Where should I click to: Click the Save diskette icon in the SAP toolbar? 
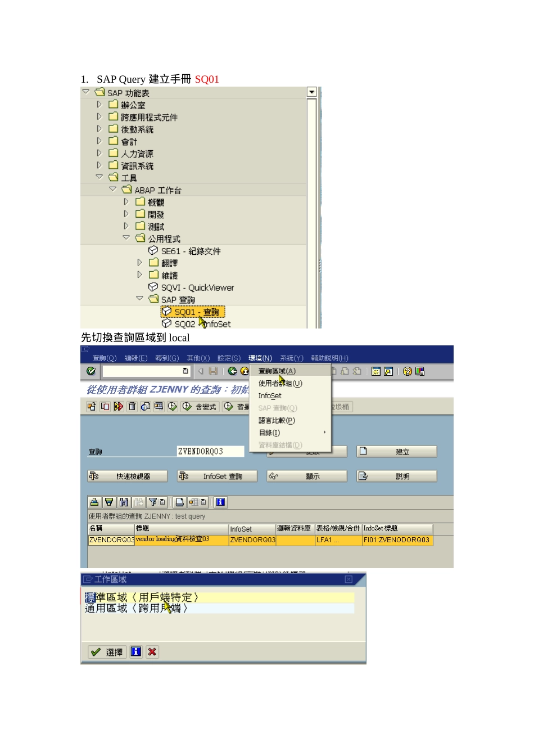[213, 371]
